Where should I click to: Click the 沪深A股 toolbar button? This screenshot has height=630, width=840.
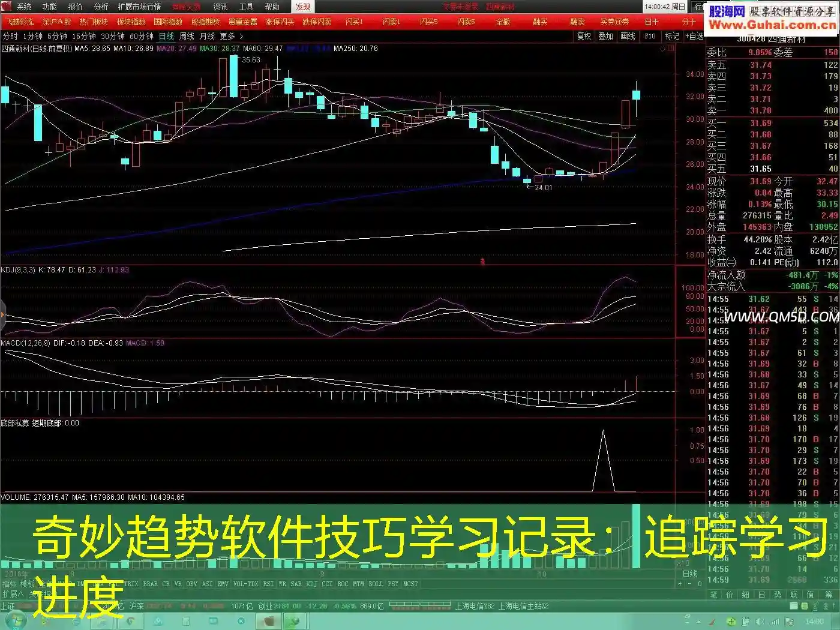pos(57,22)
